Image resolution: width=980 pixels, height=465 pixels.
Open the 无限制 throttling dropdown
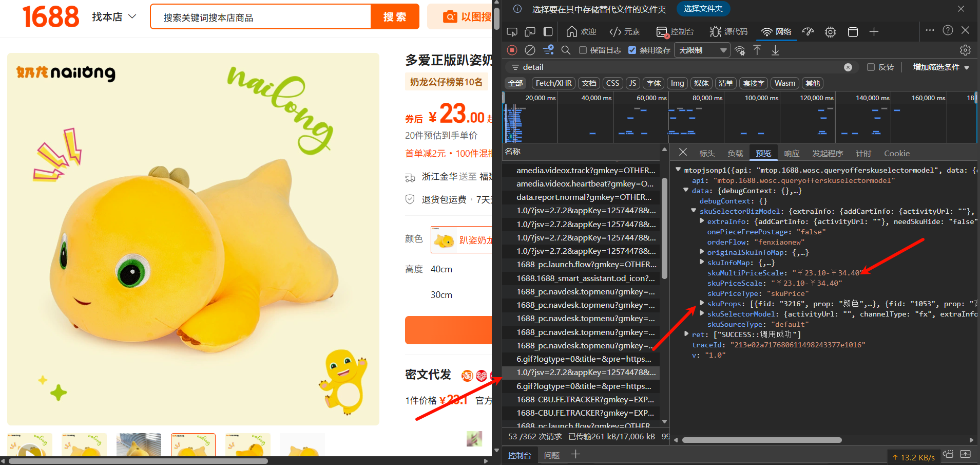pos(702,50)
